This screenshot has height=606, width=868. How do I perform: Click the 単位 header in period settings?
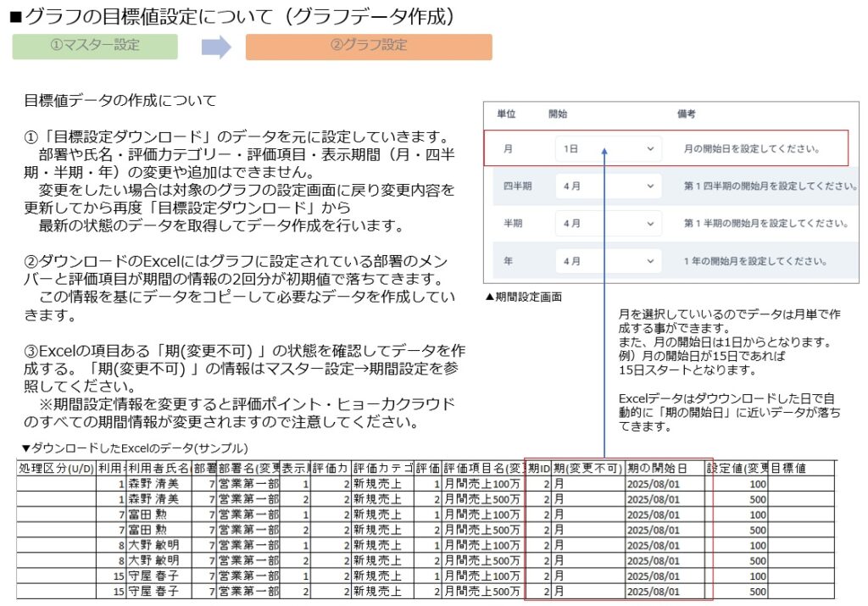click(506, 114)
